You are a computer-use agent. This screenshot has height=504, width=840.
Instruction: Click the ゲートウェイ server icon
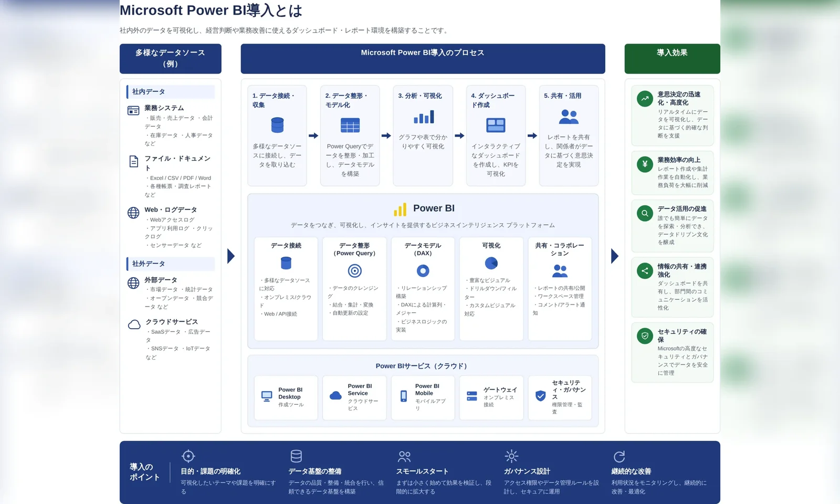tap(472, 396)
